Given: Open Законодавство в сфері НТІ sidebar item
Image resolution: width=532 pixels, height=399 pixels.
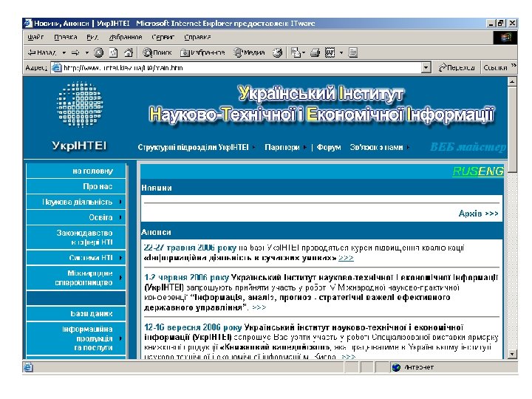Looking at the screenshot, I should [76, 237].
